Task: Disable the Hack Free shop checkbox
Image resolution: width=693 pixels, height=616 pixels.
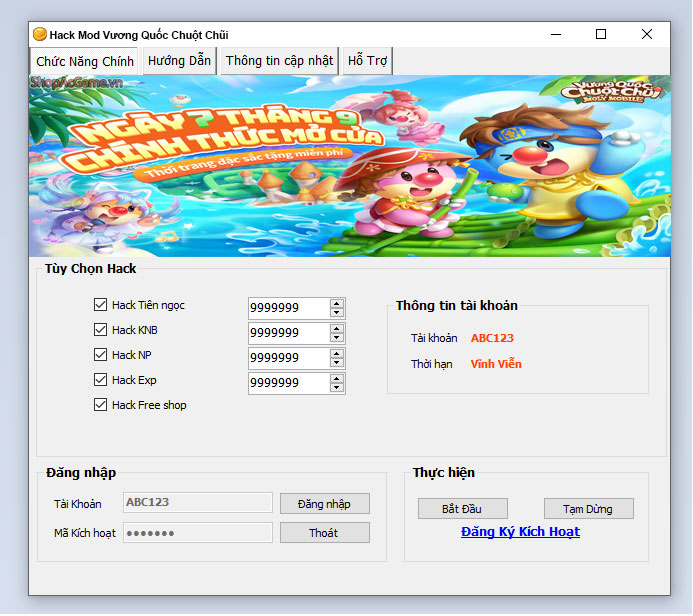Action: pyautogui.click(x=100, y=405)
